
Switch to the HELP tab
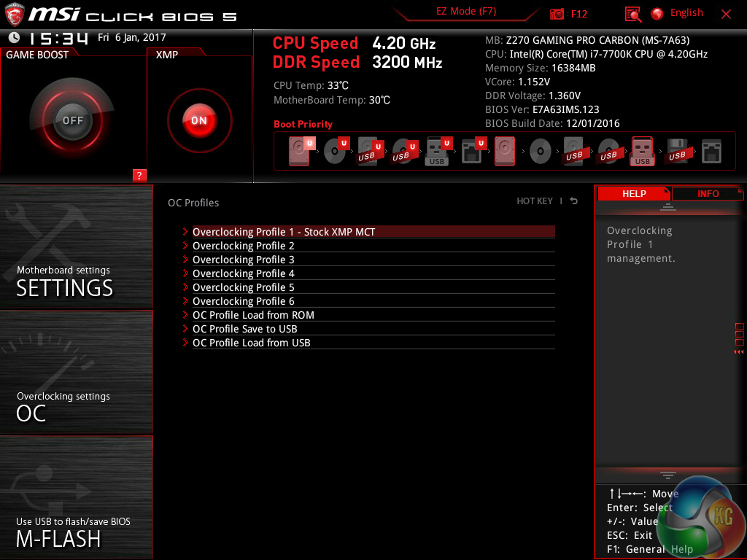tap(634, 193)
